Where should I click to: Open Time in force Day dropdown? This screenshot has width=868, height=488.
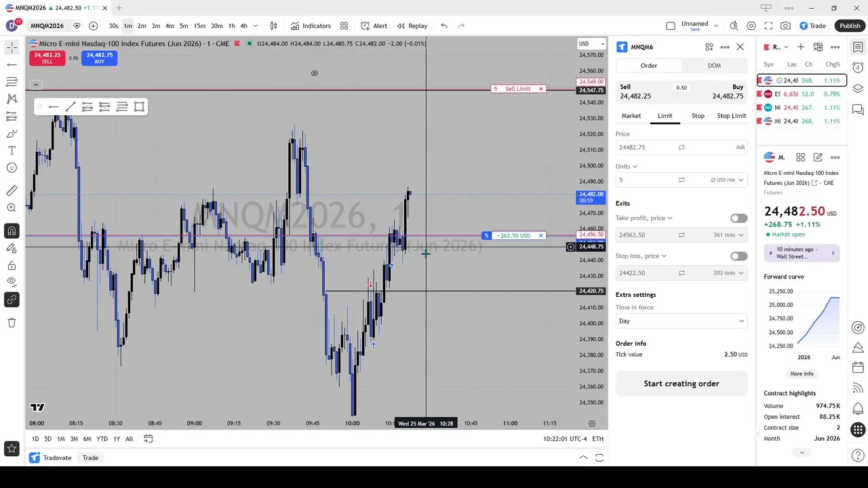(x=682, y=321)
